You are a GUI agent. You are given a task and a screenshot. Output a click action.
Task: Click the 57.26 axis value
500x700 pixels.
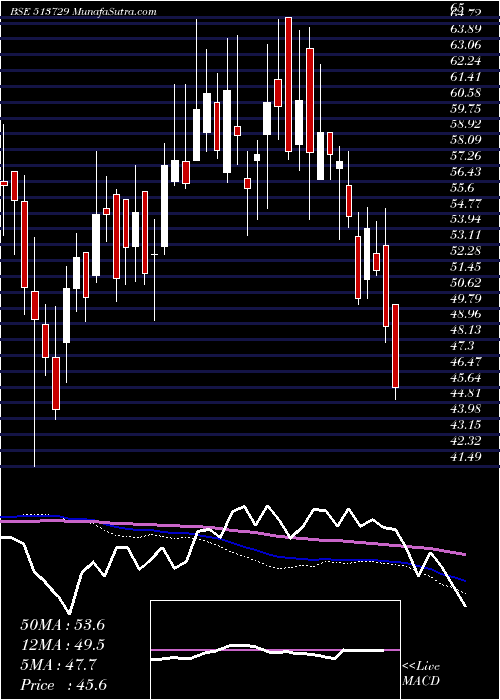[x=466, y=156]
